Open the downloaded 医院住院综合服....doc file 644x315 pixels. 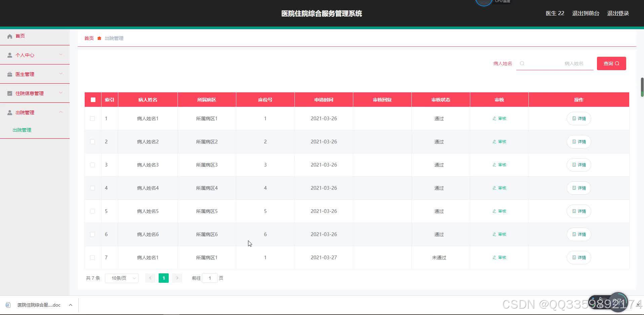click(39, 305)
